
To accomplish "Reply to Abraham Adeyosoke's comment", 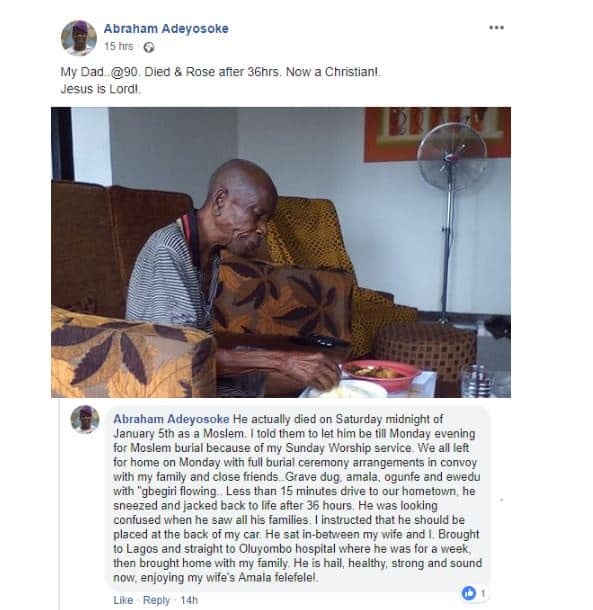I will [156, 600].
